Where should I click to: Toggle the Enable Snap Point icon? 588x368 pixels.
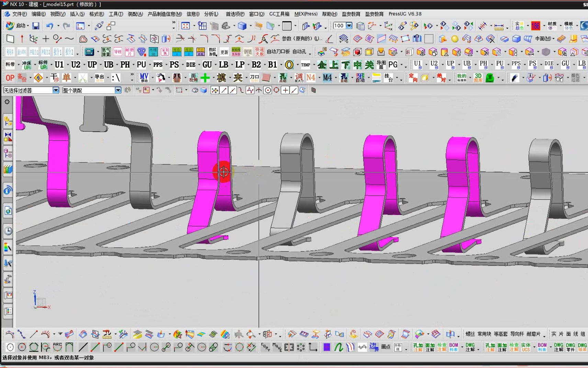click(x=215, y=90)
